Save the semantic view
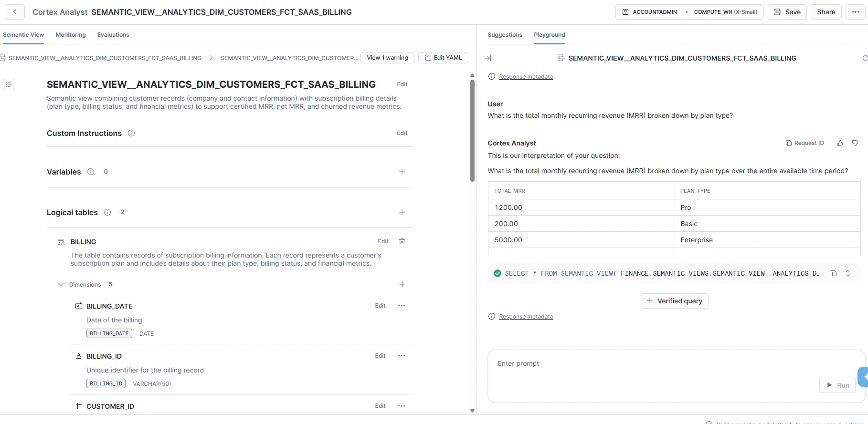 point(787,12)
